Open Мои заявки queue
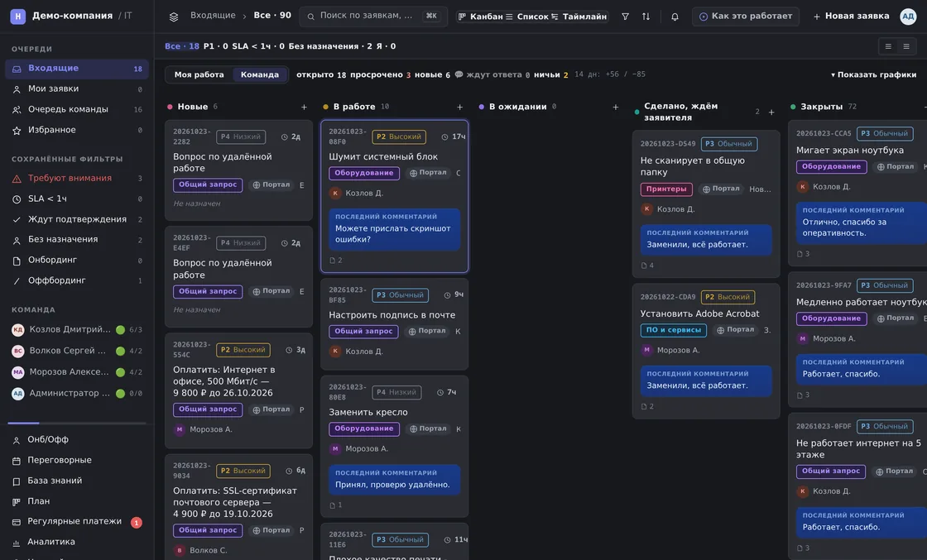The image size is (927, 560). pos(77,89)
